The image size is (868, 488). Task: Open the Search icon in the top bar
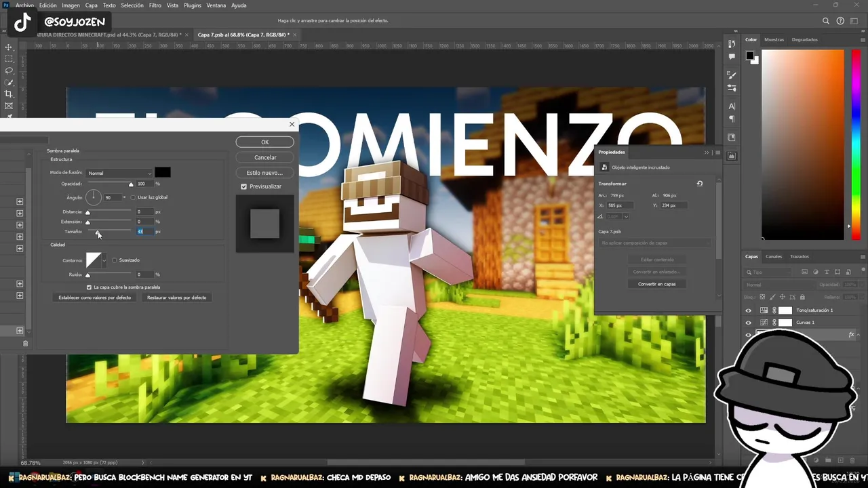pos(826,20)
